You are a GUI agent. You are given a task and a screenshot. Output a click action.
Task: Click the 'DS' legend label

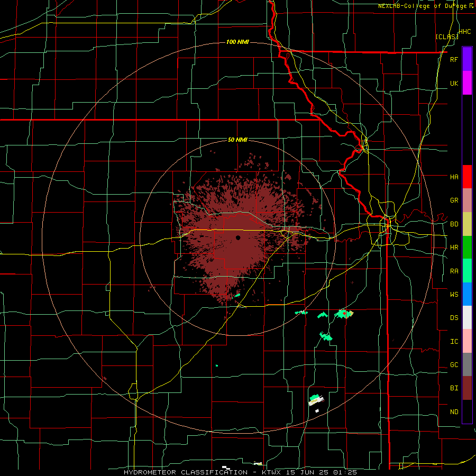(454, 318)
